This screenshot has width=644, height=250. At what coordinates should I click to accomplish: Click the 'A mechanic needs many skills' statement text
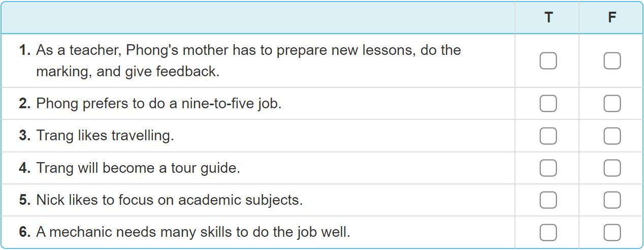click(193, 232)
